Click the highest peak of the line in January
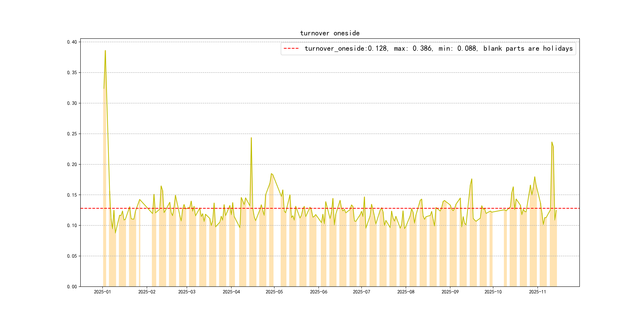 [x=105, y=51]
